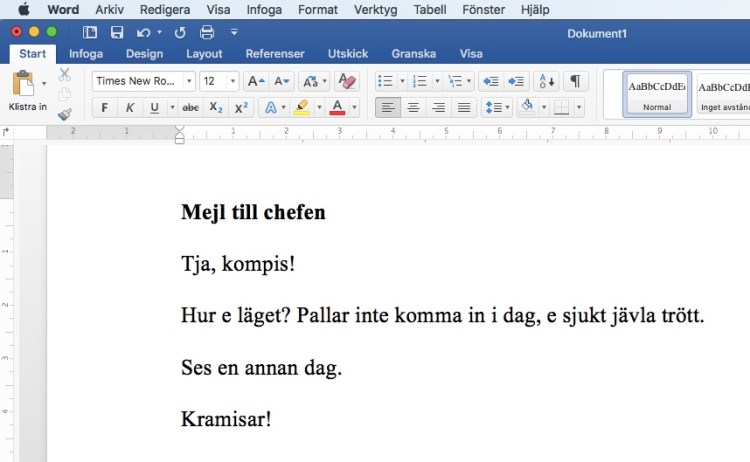Switch to the Start ribbon tab
The width and height of the screenshot is (750, 462).
tap(33, 54)
